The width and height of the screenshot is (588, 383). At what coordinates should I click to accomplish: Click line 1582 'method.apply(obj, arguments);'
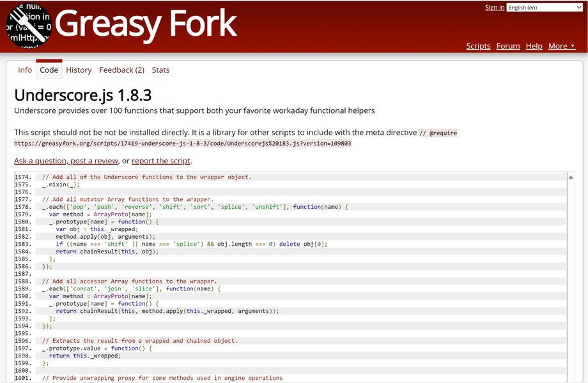(x=105, y=237)
